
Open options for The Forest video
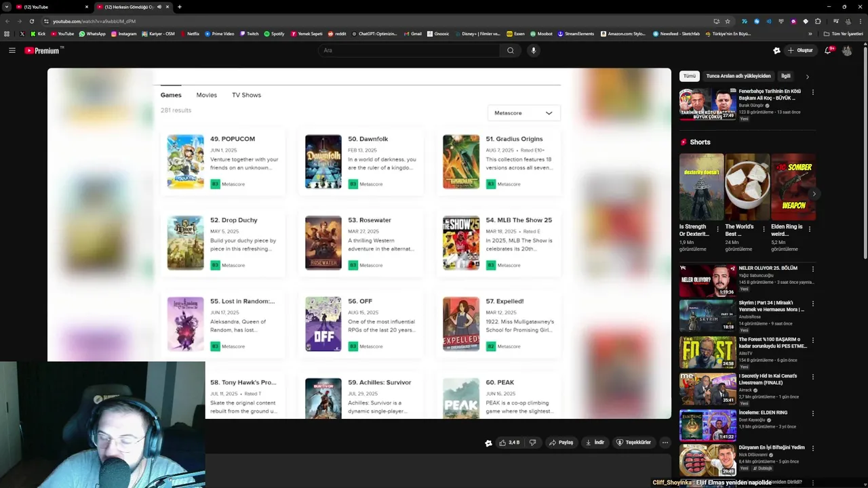click(x=812, y=340)
